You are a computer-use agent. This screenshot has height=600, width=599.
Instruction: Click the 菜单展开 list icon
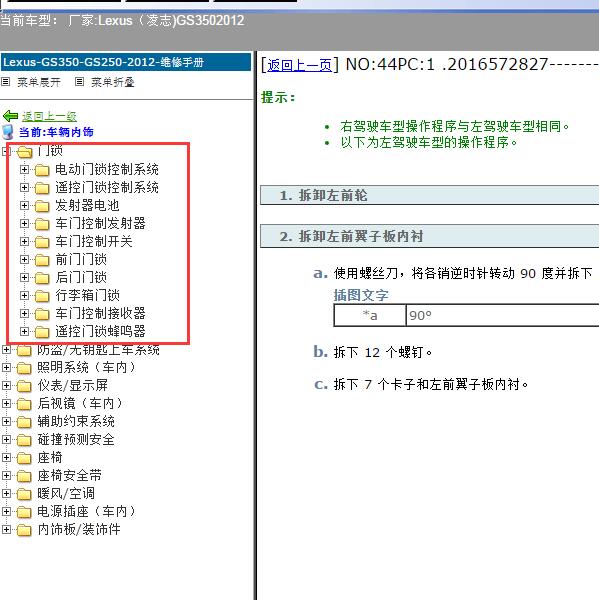(5, 82)
